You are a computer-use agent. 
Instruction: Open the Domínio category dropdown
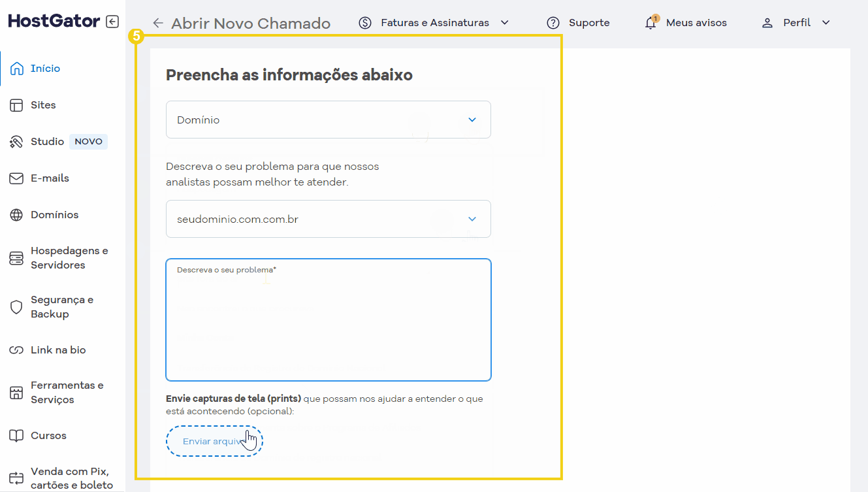coord(329,120)
